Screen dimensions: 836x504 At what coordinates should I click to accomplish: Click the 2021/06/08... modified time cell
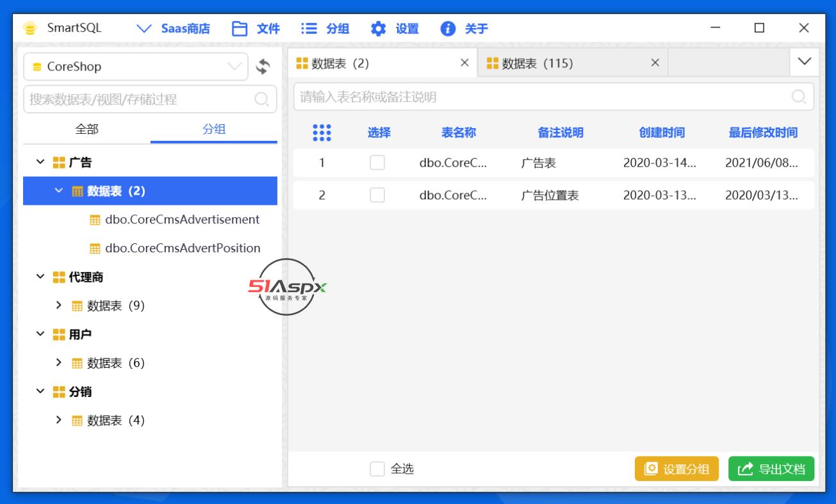tap(761, 163)
